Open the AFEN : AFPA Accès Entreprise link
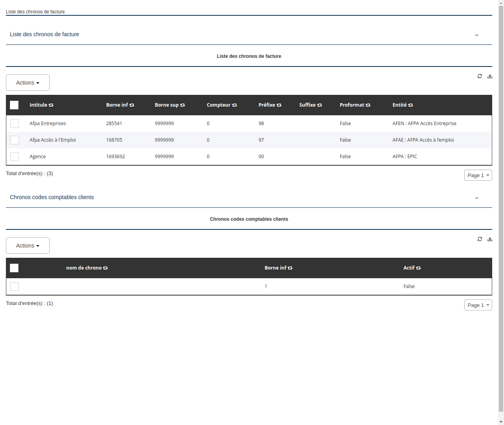The width and height of the screenshot is (504, 425). point(424,123)
